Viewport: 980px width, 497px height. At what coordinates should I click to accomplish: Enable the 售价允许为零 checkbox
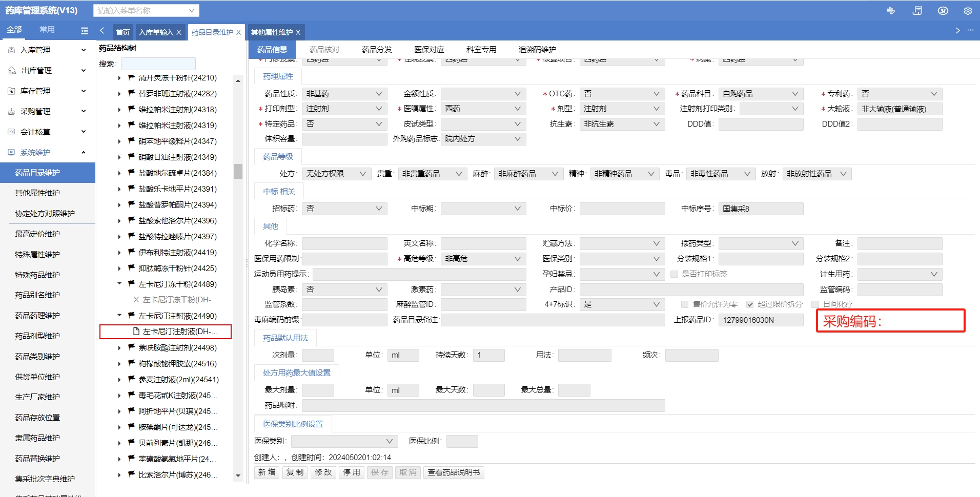[685, 304]
